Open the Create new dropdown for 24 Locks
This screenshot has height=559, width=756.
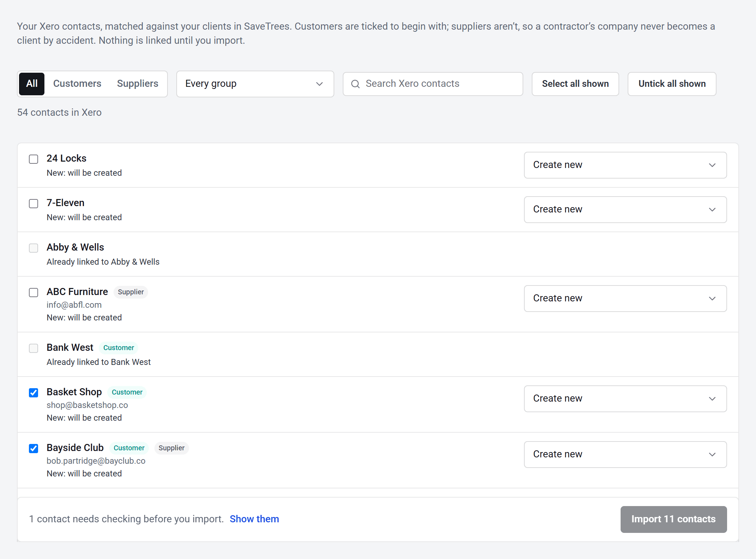tap(625, 165)
